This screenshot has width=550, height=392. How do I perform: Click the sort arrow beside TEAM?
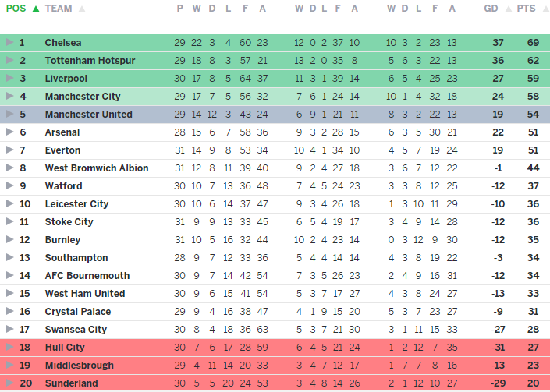(82, 9)
